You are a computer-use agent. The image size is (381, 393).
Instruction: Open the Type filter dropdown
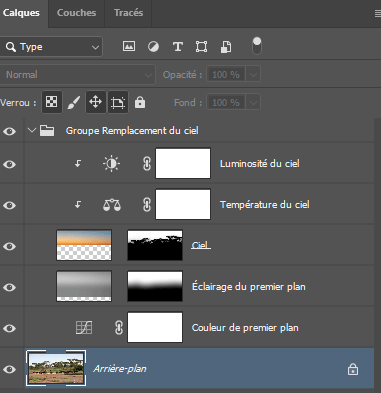point(51,47)
